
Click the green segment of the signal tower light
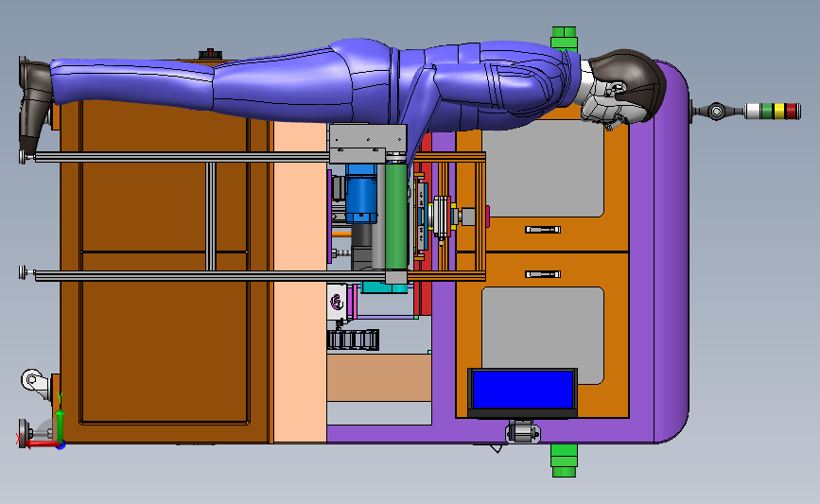pyautogui.click(x=767, y=112)
